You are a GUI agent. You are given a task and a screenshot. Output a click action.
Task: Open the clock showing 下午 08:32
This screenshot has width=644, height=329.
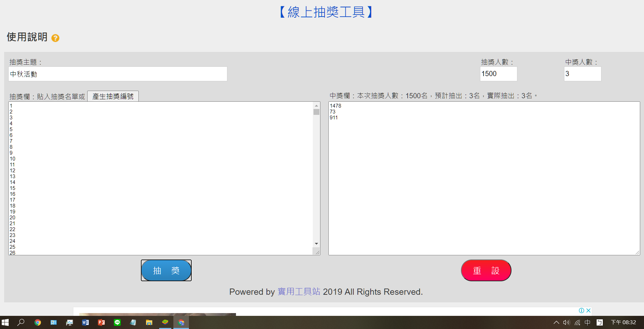click(624, 322)
